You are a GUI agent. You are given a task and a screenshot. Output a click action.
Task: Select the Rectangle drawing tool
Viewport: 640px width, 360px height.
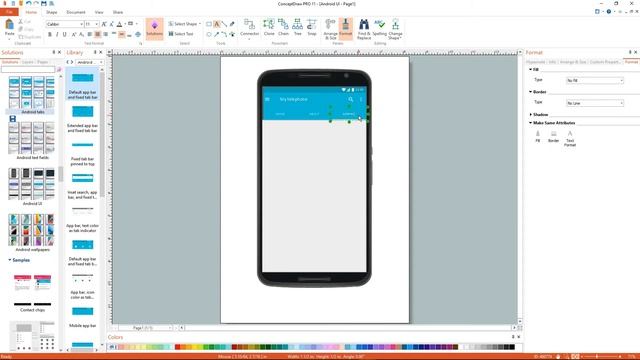[209, 24]
